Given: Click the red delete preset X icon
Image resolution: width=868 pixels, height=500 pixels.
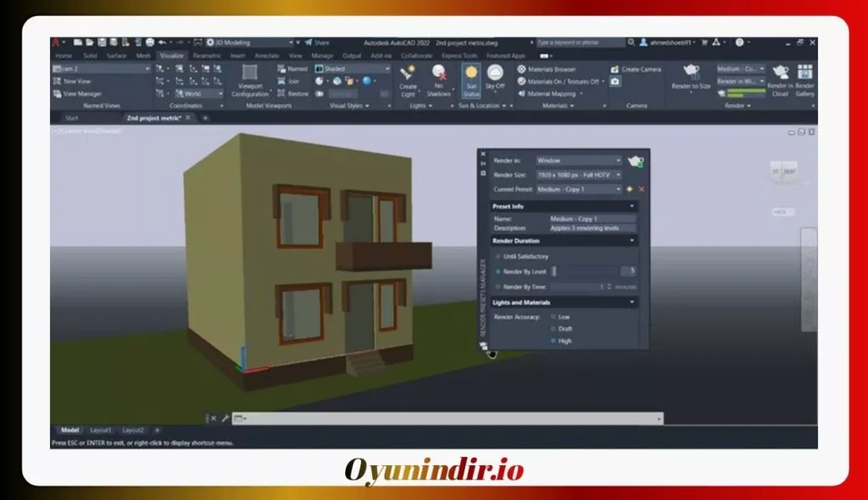Looking at the screenshot, I should tap(642, 189).
